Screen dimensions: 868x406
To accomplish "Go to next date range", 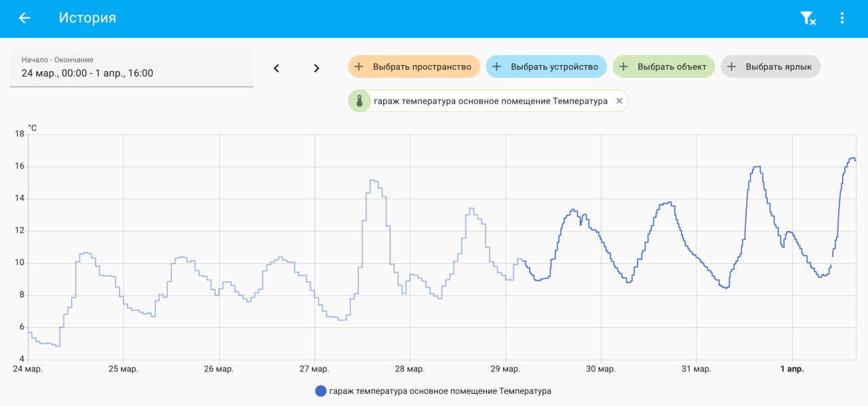I will [316, 68].
